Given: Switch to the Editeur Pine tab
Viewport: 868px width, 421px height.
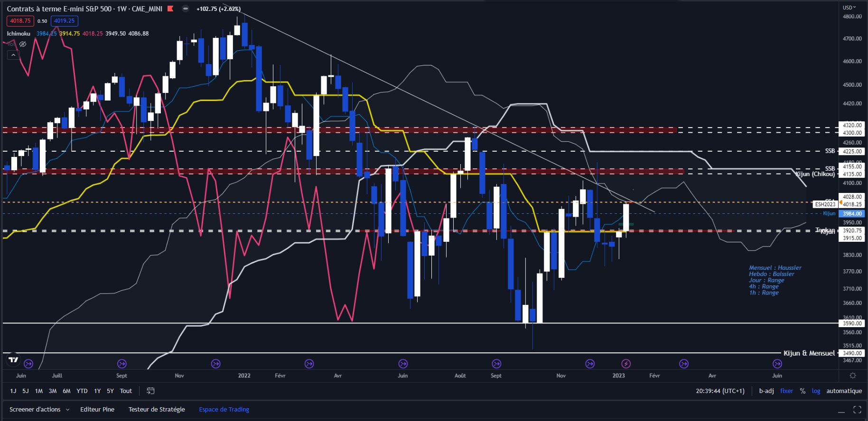Looking at the screenshot, I should pos(97,409).
